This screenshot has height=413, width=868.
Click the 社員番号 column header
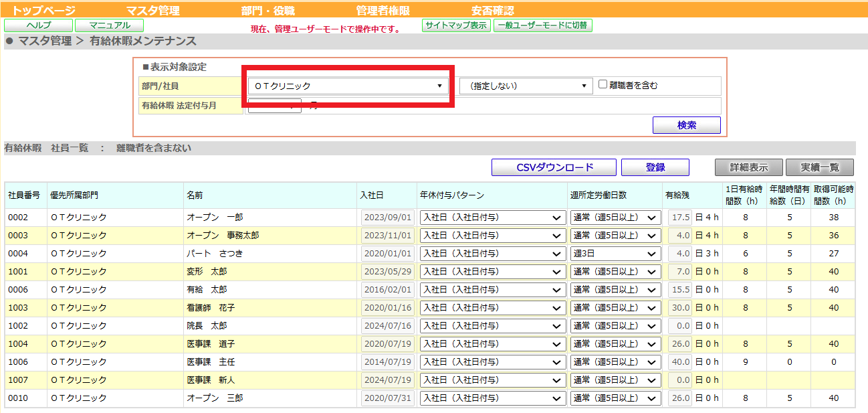(24, 195)
